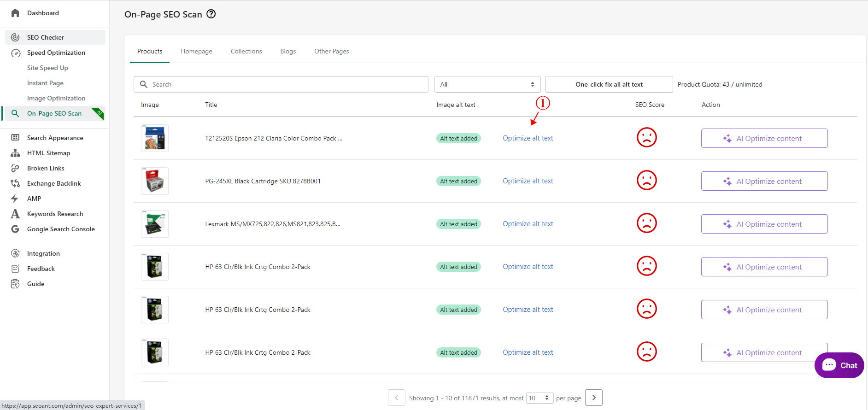The height and width of the screenshot is (410, 868).
Task: Click One-click fix all alt text button
Action: [x=609, y=84]
